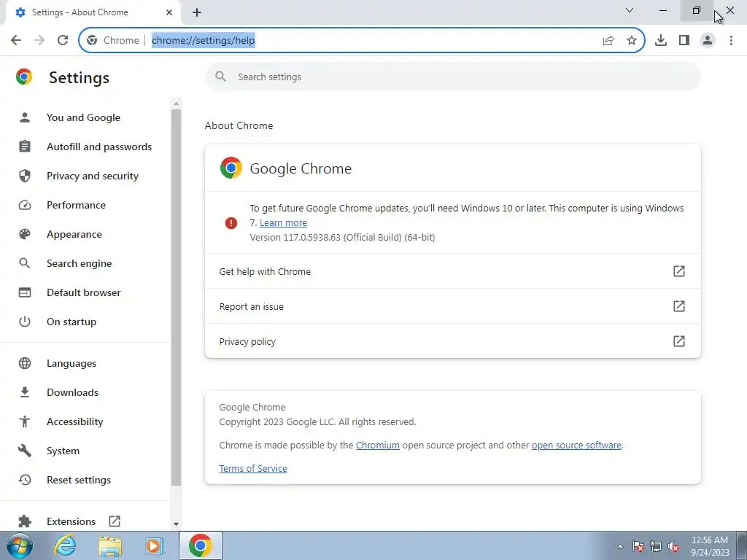Open Windows Media Player from taskbar
The height and width of the screenshot is (560, 747).
coord(154,546)
